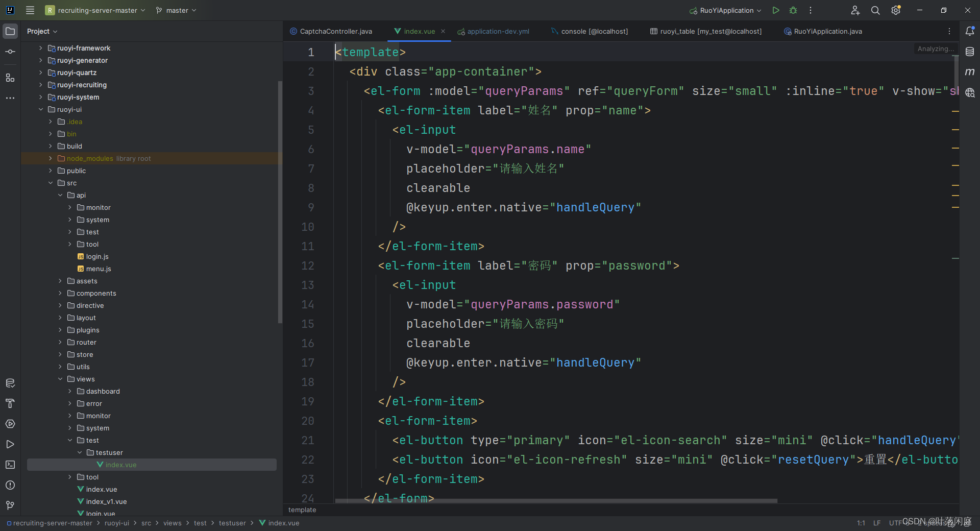Screen dimensions: 980x531
Task: Expand the components folder
Action: (x=60, y=293)
